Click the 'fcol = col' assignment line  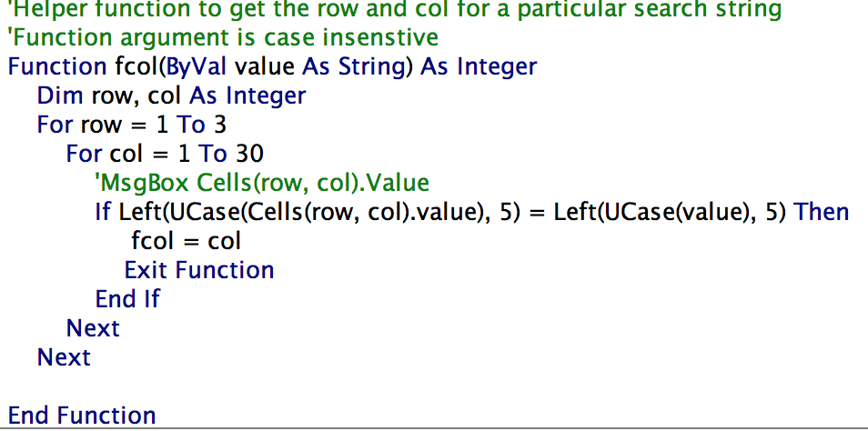(x=186, y=242)
